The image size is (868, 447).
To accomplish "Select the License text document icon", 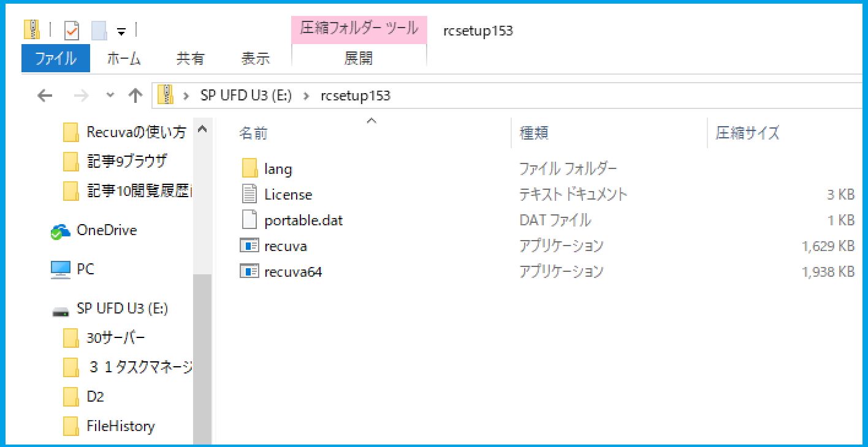I will (x=249, y=194).
